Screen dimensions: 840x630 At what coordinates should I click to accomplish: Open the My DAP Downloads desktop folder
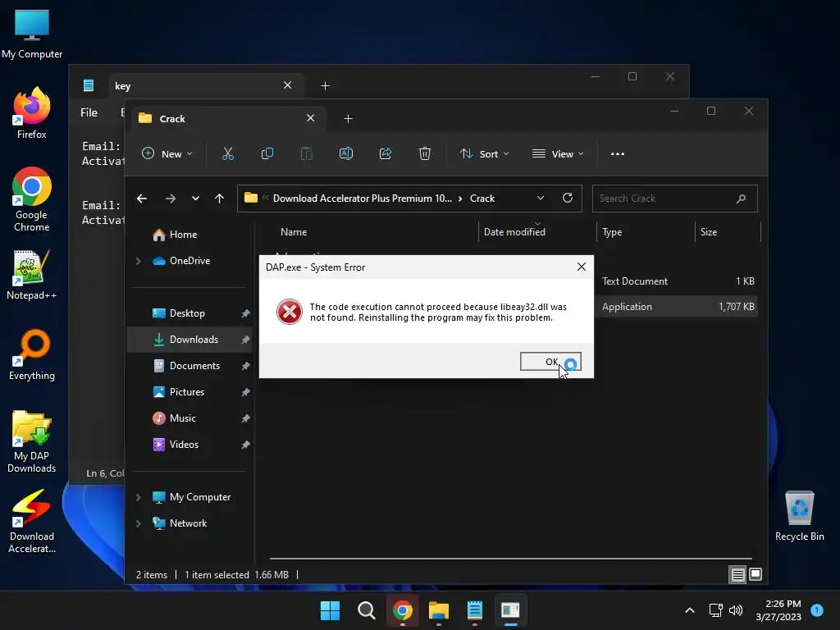click(32, 441)
